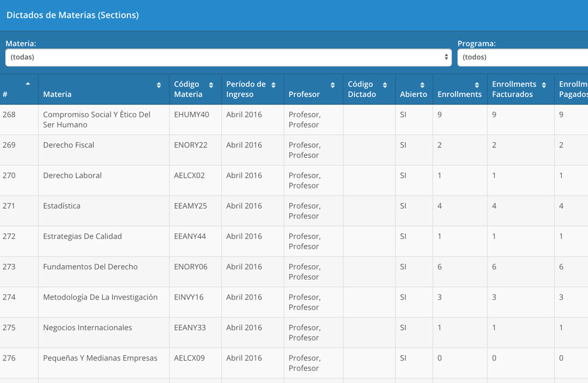Select row number 270
588x383 pixels.
(9, 175)
